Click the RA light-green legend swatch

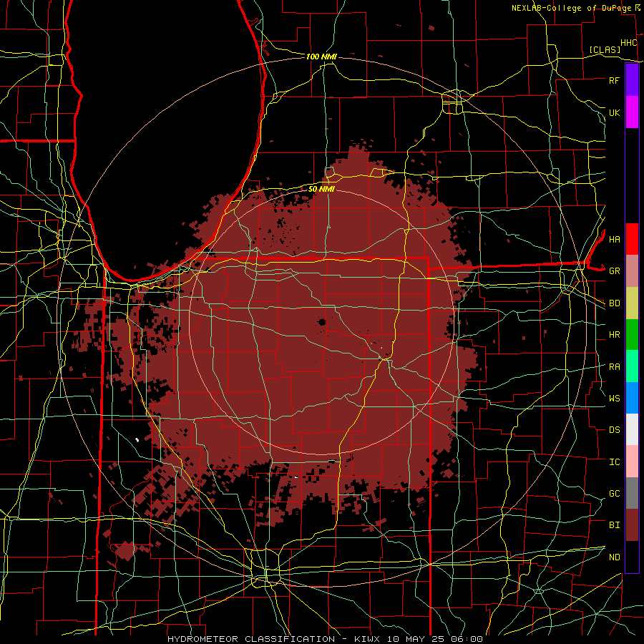point(632,366)
